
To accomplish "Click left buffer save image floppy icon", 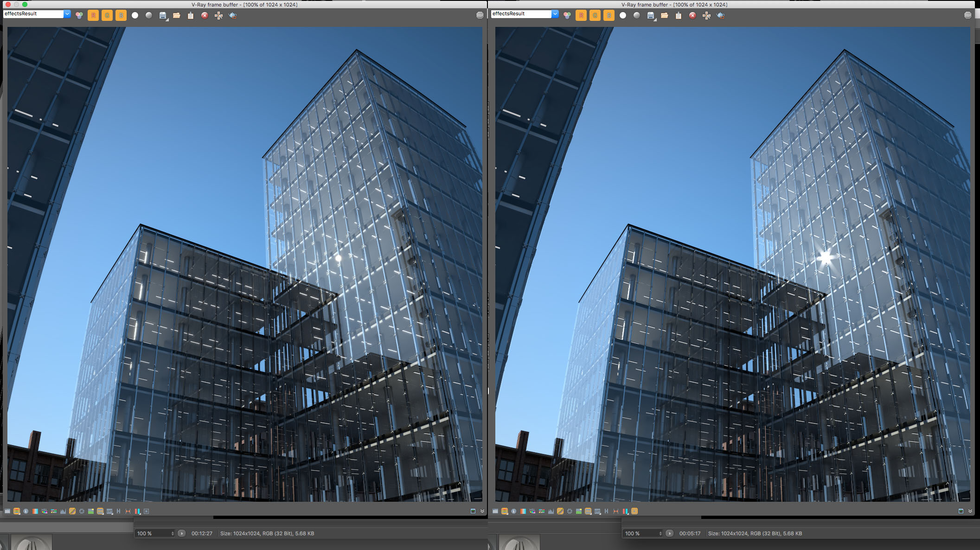I will [163, 15].
